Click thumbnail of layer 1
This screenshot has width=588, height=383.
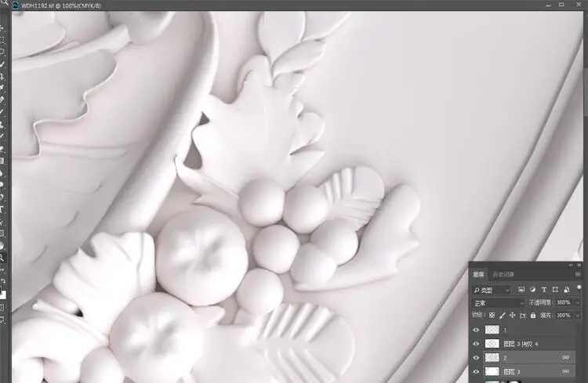click(492, 330)
